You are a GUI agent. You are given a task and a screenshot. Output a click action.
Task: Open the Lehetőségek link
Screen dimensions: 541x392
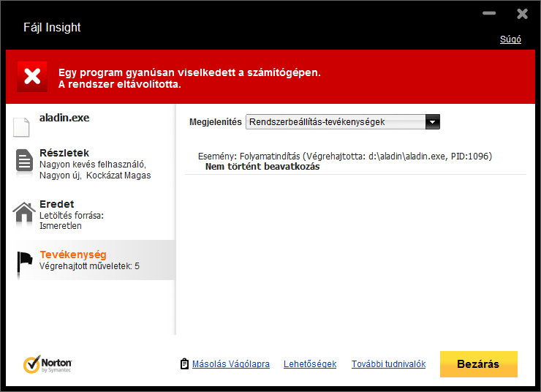pyautogui.click(x=310, y=364)
